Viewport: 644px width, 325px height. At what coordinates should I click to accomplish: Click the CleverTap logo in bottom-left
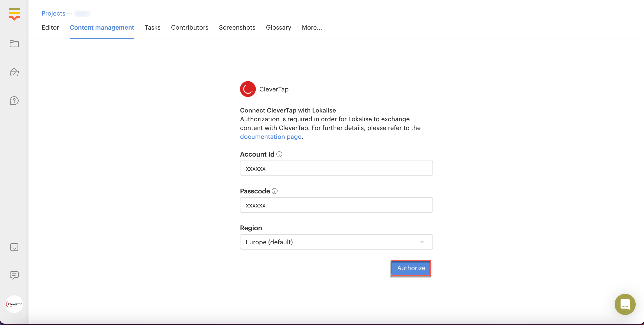pyautogui.click(x=14, y=304)
